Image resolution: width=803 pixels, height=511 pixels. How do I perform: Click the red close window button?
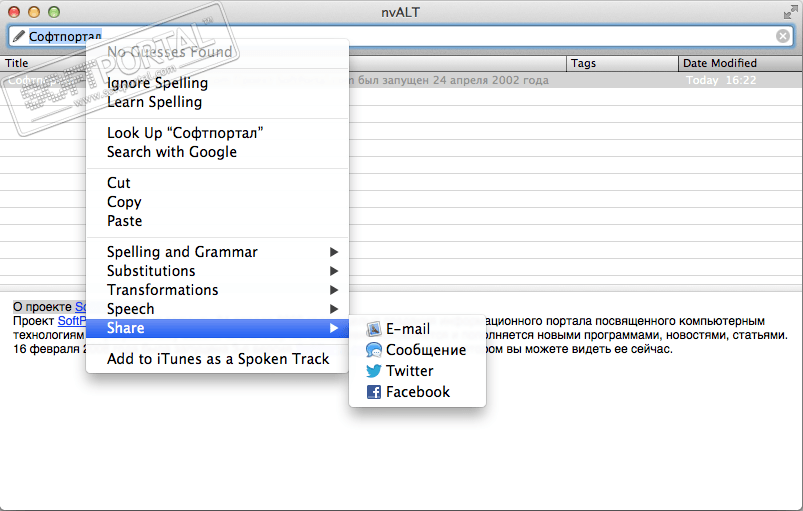point(14,11)
